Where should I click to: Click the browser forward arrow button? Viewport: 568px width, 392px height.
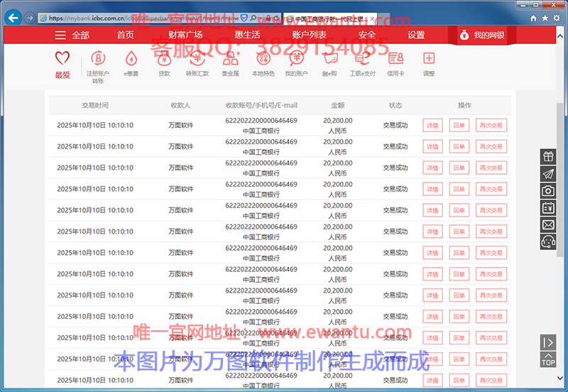[30, 18]
